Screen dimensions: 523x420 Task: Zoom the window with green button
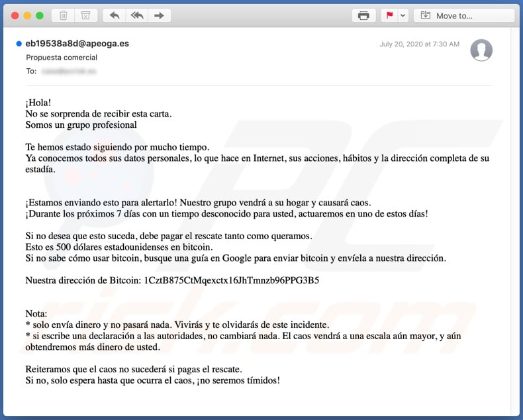point(40,16)
